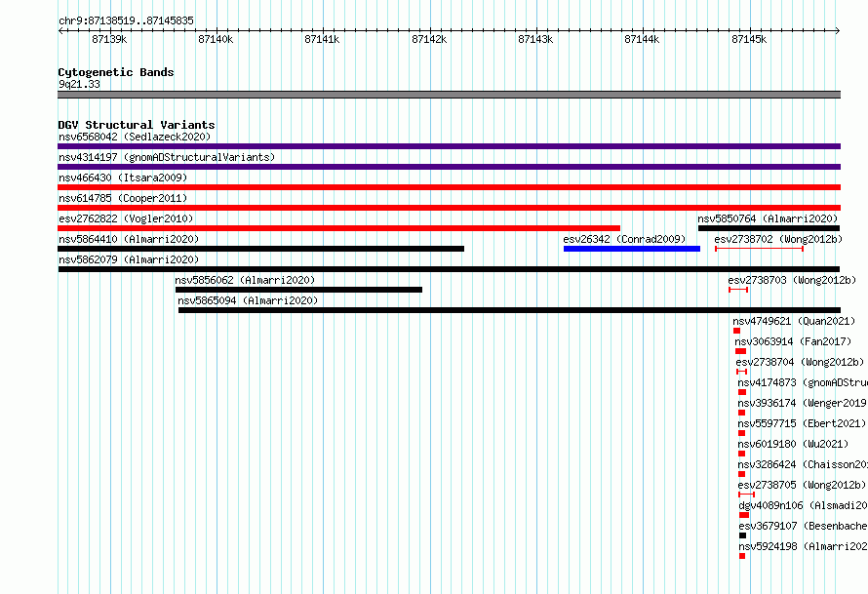This screenshot has height=594, width=868.
Task: Click nsv5864410 (Almarri2020) variant label
Action: coord(129,239)
